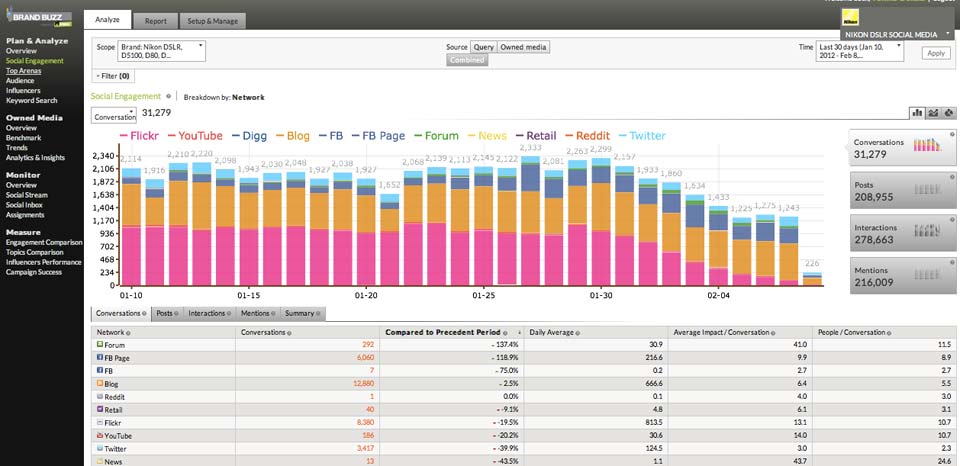Switch to the Mentions table tab

click(258, 314)
